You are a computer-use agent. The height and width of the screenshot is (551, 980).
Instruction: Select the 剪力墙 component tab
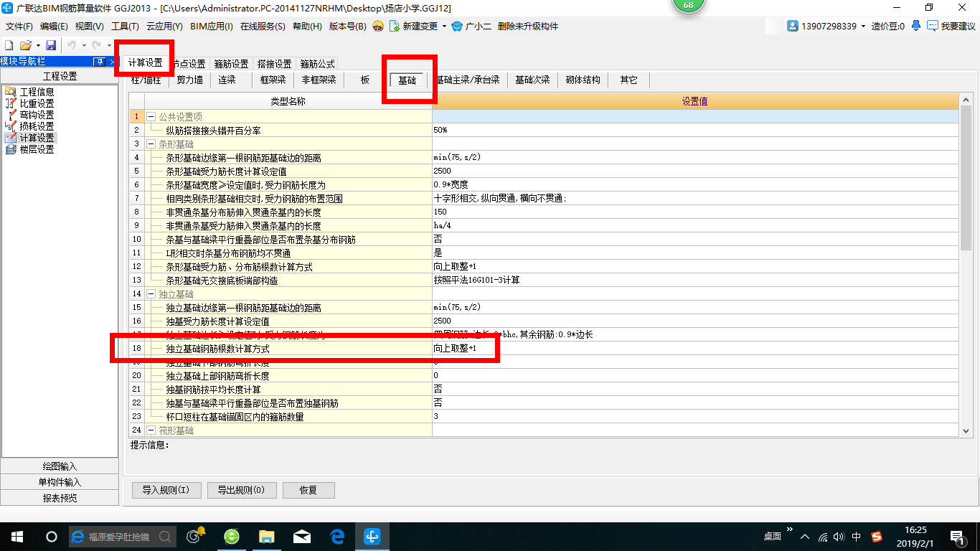click(x=189, y=80)
